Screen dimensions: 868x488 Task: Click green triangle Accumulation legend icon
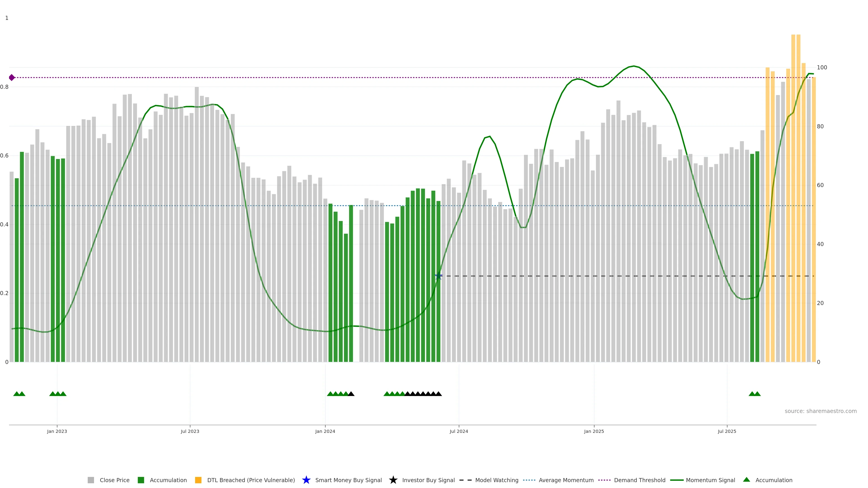746,480
